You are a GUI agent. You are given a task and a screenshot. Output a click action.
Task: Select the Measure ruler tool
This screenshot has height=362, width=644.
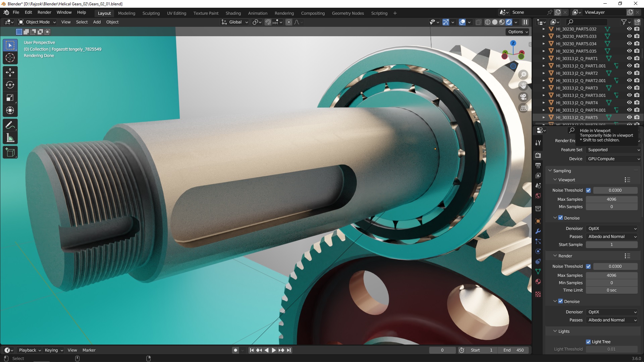tap(10, 138)
